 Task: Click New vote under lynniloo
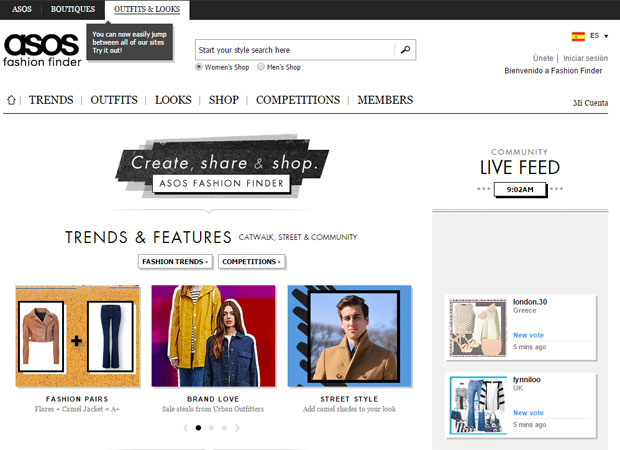coord(528,412)
